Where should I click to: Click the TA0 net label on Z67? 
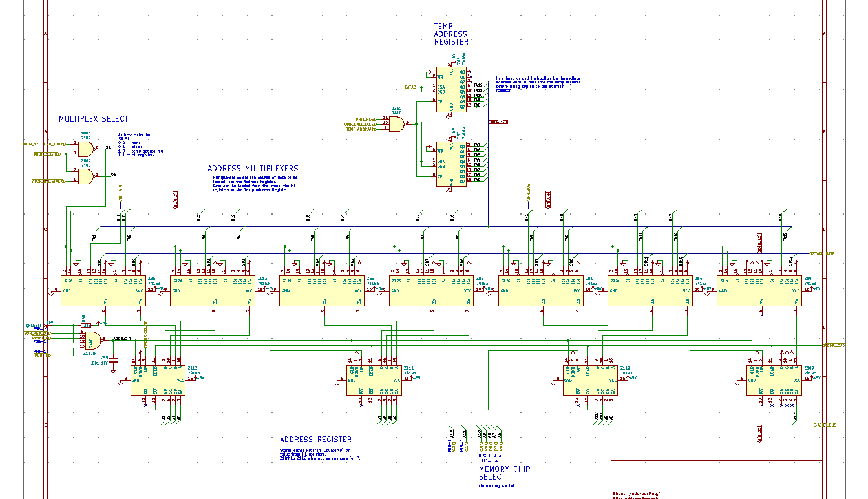coord(477,180)
